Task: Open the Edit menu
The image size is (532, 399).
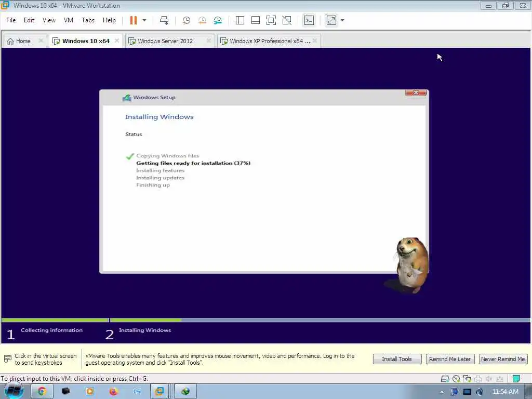Action: [29, 20]
